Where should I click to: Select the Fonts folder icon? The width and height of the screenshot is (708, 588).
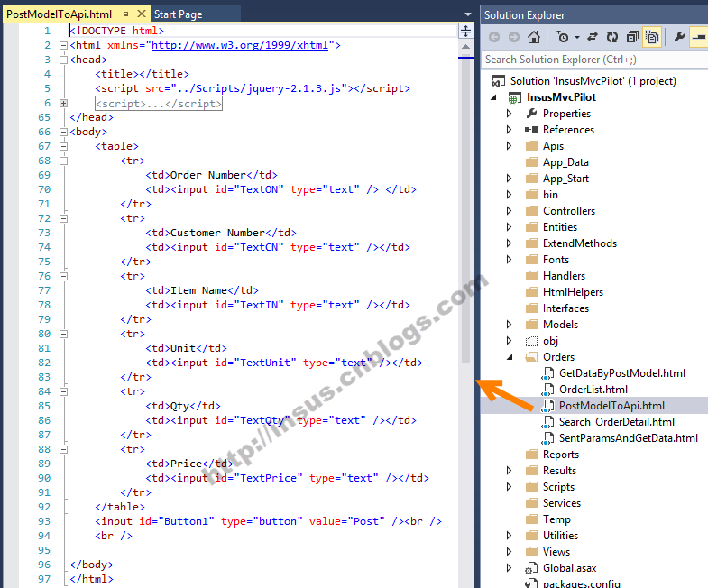tap(532, 260)
